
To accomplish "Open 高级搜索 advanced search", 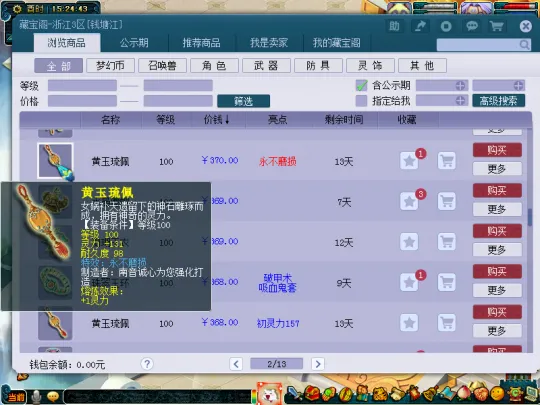I will pyautogui.click(x=499, y=101).
